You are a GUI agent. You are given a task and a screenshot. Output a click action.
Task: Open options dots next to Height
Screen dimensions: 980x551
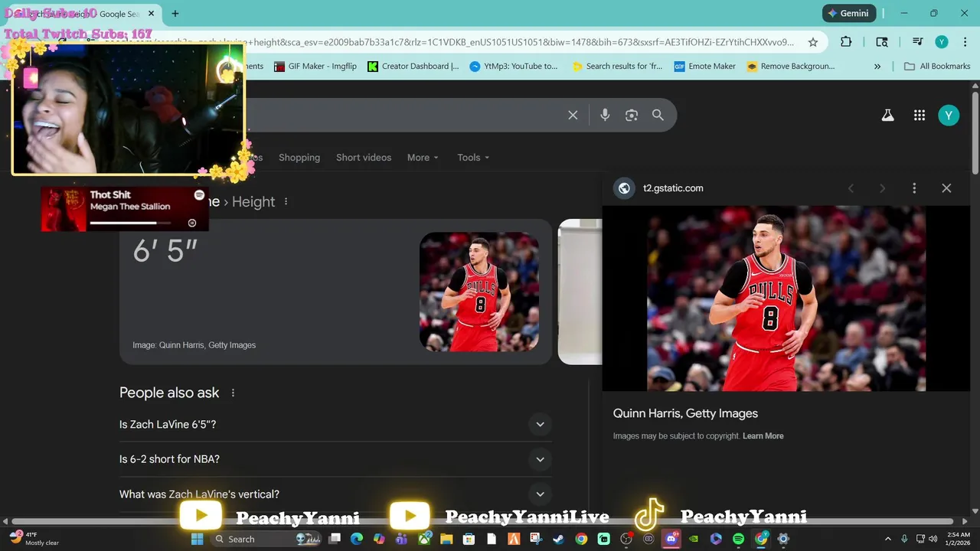286,201
